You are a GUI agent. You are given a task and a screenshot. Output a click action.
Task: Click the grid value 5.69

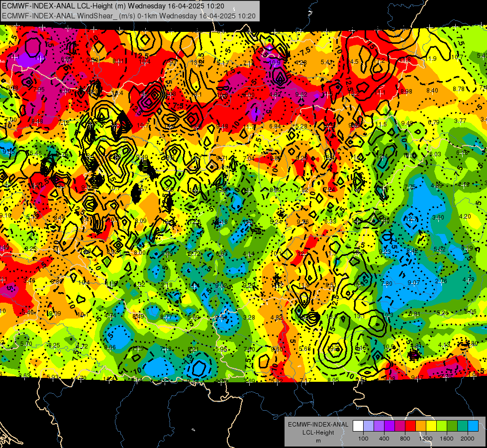[194, 318]
